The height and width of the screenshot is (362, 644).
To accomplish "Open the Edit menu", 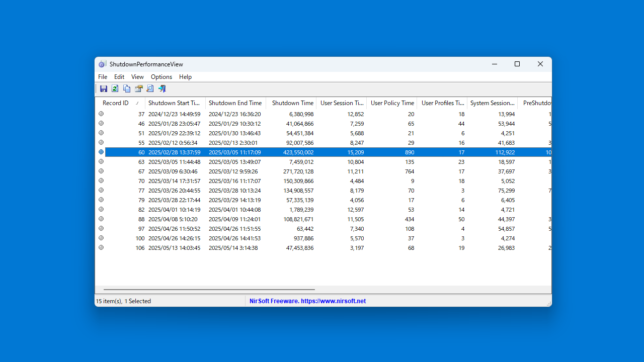I will pyautogui.click(x=119, y=77).
